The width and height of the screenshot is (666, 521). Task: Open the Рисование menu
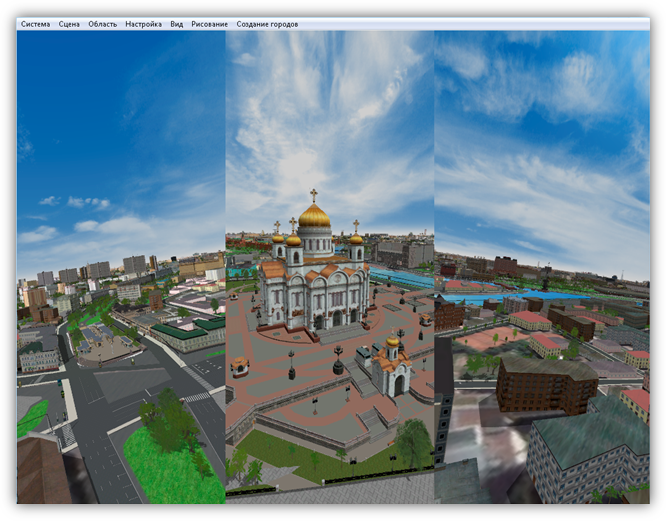coord(209,24)
